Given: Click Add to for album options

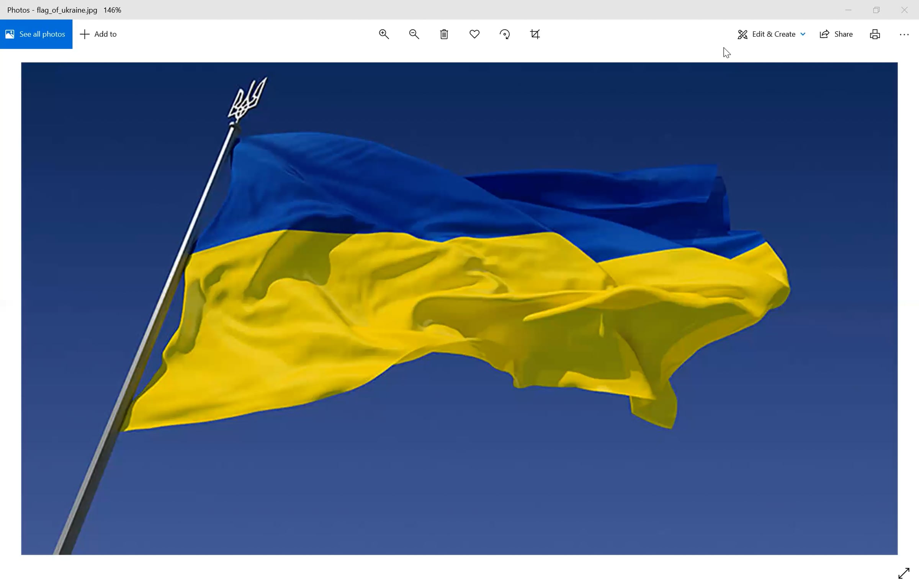Looking at the screenshot, I should [x=105, y=34].
